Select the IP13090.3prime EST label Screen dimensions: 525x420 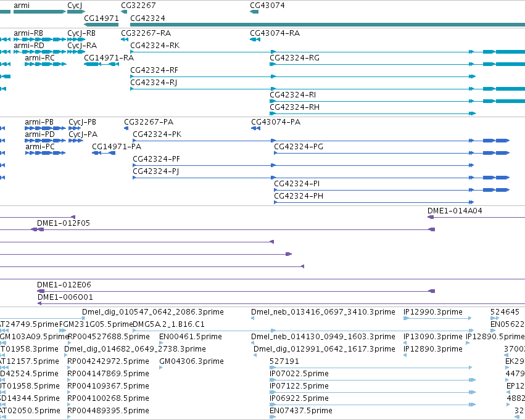433,337
